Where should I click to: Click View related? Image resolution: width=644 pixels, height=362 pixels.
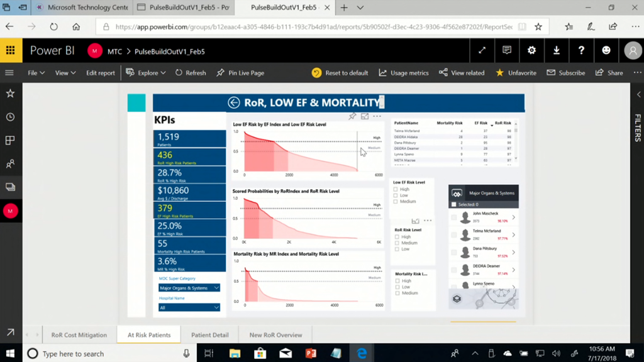pyautogui.click(x=462, y=73)
